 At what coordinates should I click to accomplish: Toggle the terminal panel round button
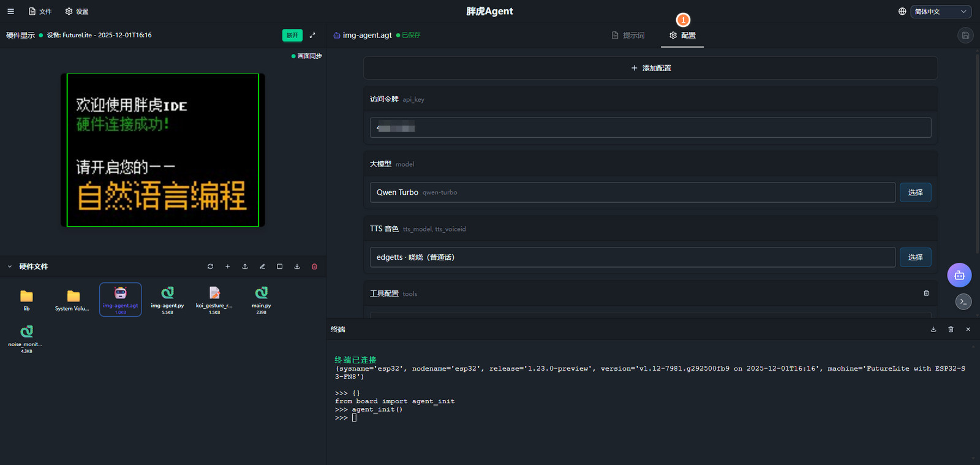pos(963,301)
